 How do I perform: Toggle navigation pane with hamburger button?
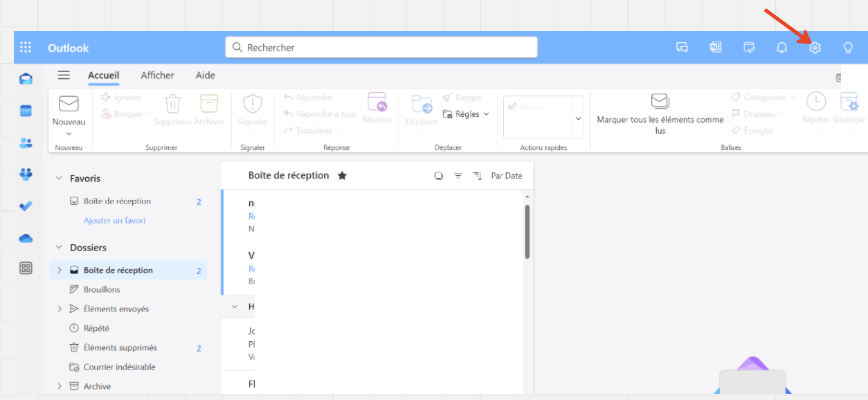64,75
